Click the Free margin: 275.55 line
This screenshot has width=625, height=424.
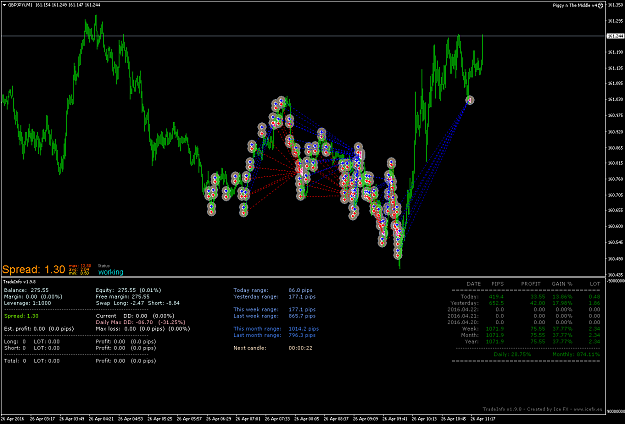[x=122, y=297]
